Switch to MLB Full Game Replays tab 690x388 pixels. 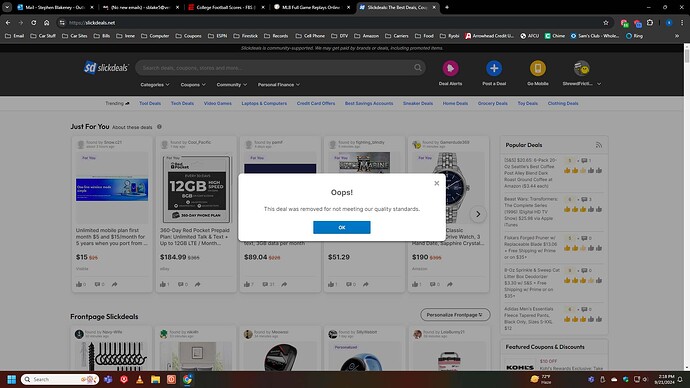tap(312, 7)
